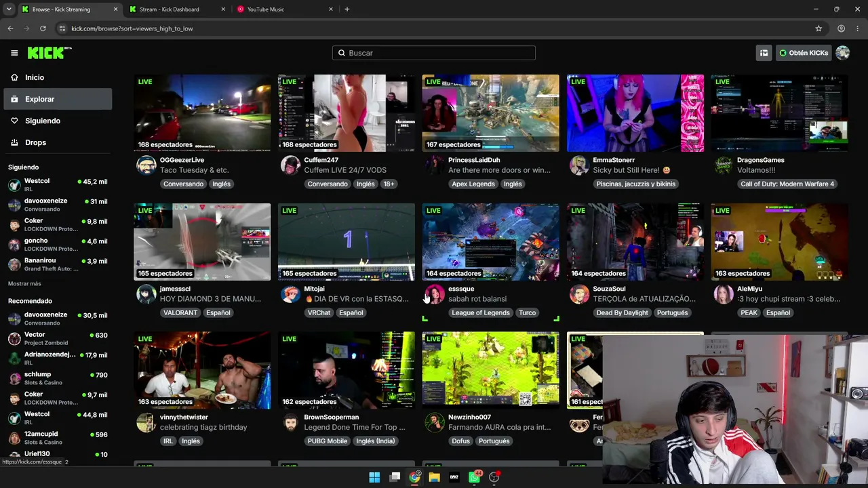Click DragonsGames' channel avatar
Image resolution: width=868 pixels, height=488 pixels.
724,165
